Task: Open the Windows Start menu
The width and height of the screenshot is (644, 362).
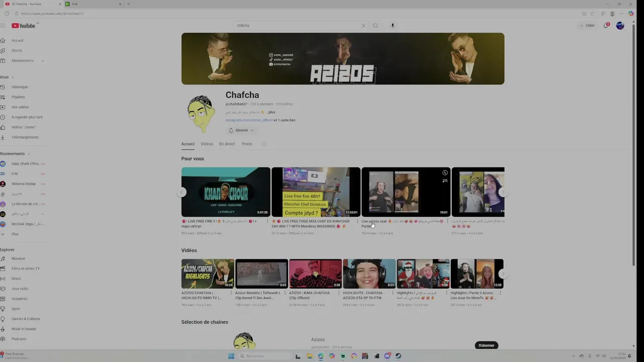Action: [231, 356]
